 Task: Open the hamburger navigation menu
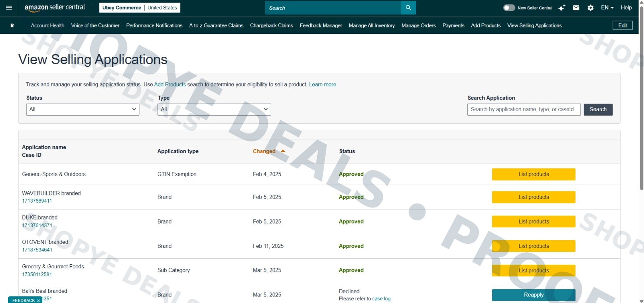click(x=9, y=8)
